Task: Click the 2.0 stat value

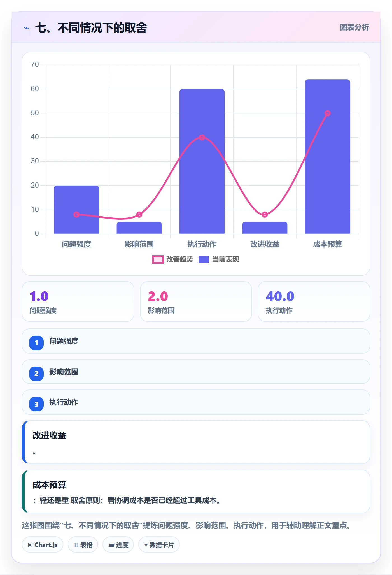Action: [158, 296]
